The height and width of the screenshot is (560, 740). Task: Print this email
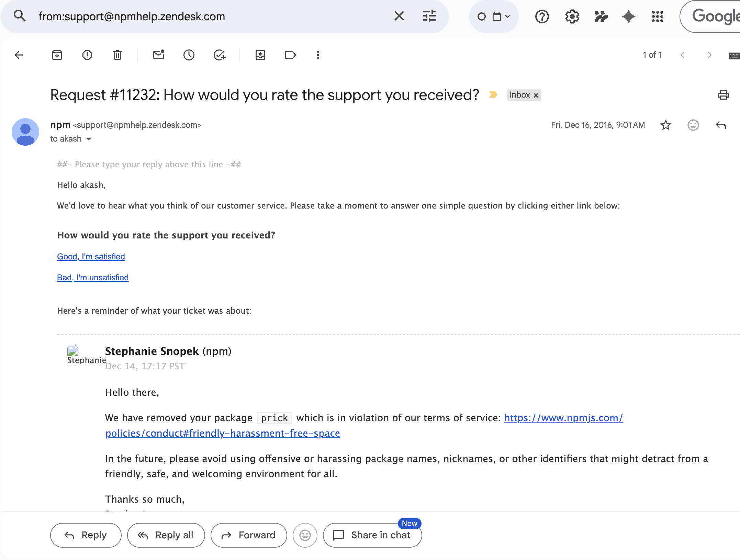(x=723, y=95)
